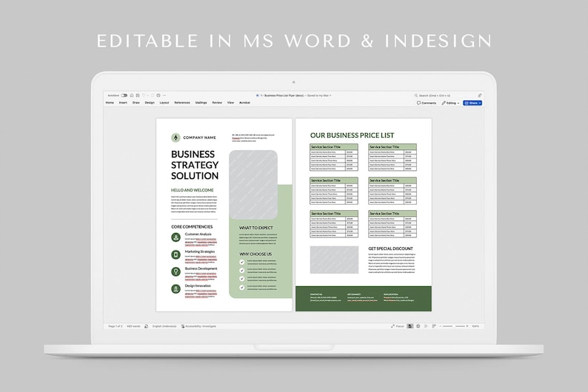Image resolution: width=588 pixels, height=392 pixels.
Task: Click the Business Development lightbulb icon
Action: pos(176,272)
